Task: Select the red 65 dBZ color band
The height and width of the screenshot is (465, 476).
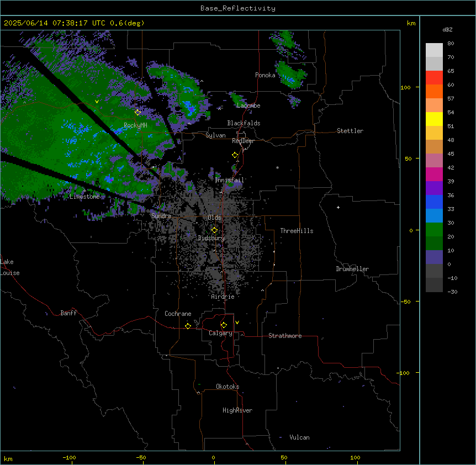Action: tap(434, 77)
